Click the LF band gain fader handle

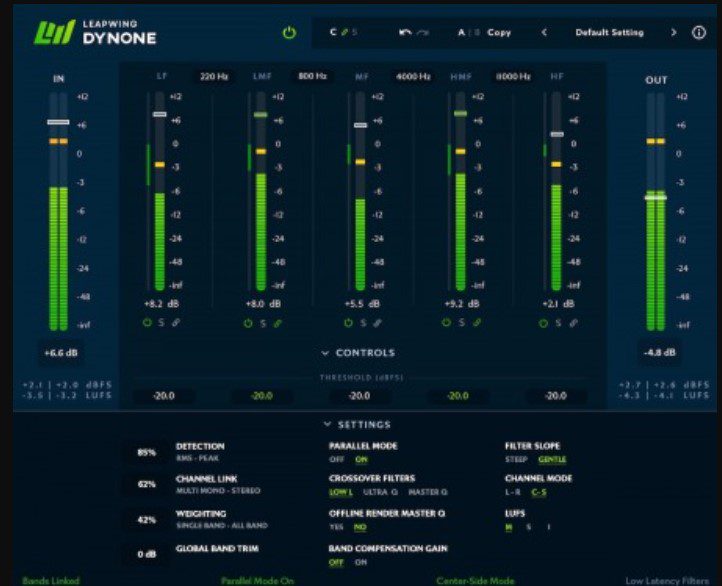click(x=160, y=114)
